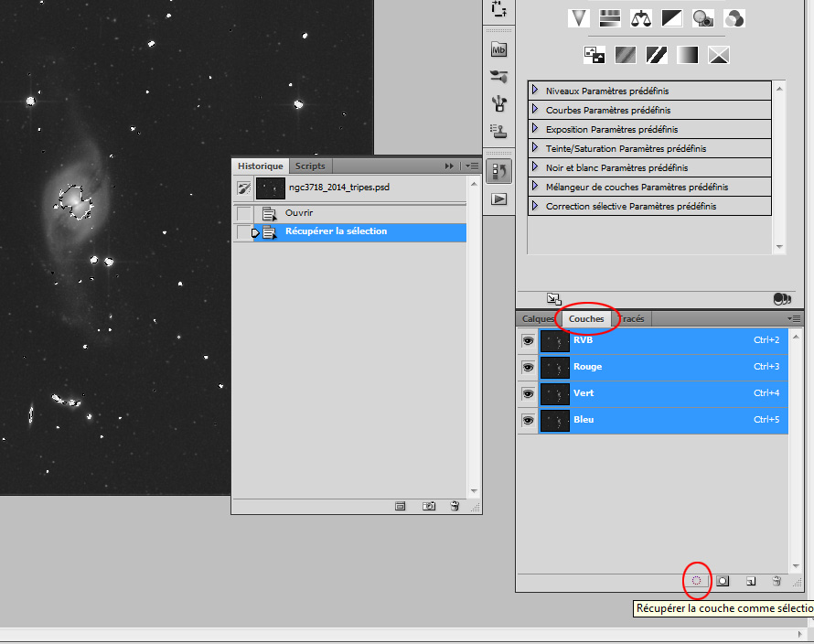Viewport: 814px width, 644px height.
Task: Select the RVB composite channel
Action: click(x=663, y=340)
